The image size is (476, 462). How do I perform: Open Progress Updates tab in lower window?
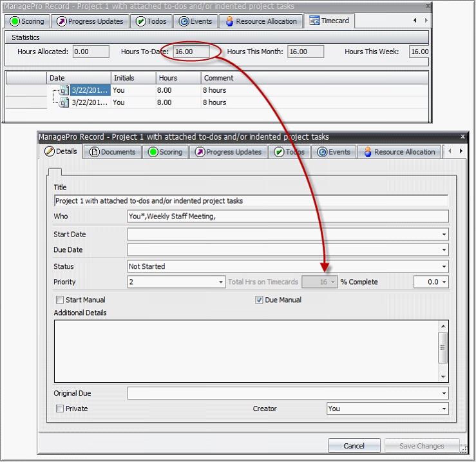point(228,152)
